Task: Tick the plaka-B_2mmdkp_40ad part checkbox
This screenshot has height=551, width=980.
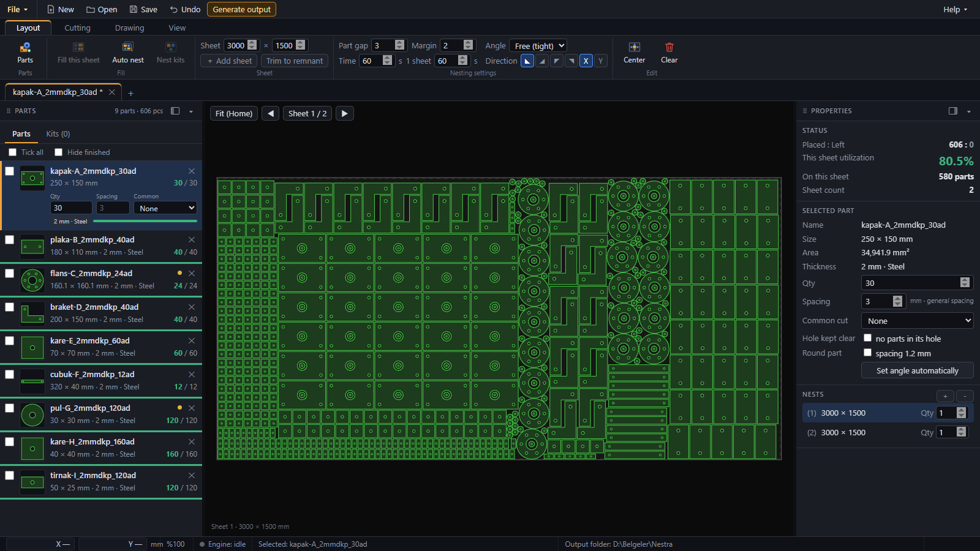Action: [x=10, y=240]
